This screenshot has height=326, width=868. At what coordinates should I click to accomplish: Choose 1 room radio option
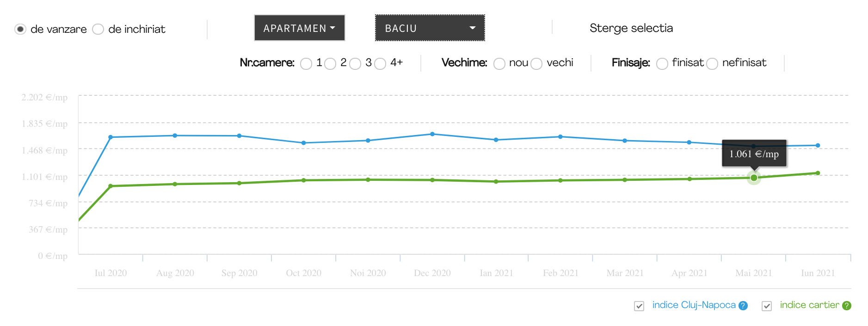click(306, 64)
